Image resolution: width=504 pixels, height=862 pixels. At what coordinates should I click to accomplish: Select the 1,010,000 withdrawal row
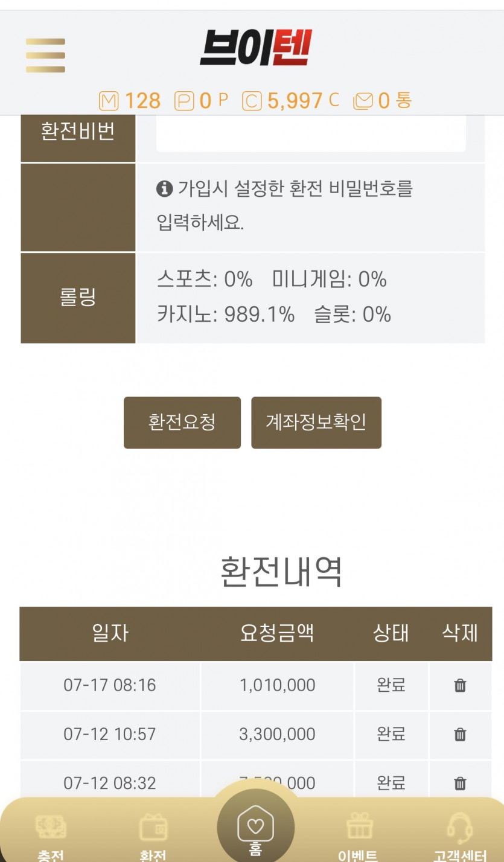pyautogui.click(x=256, y=685)
